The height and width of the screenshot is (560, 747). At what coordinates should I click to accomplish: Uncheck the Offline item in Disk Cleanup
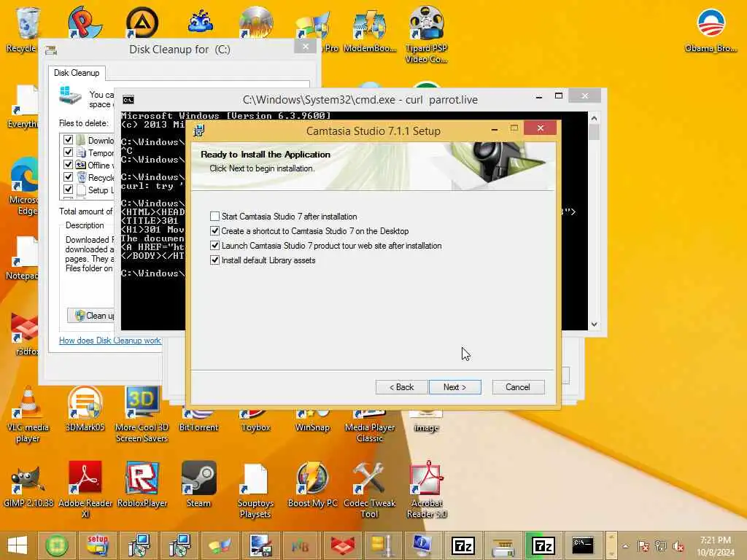(x=68, y=165)
